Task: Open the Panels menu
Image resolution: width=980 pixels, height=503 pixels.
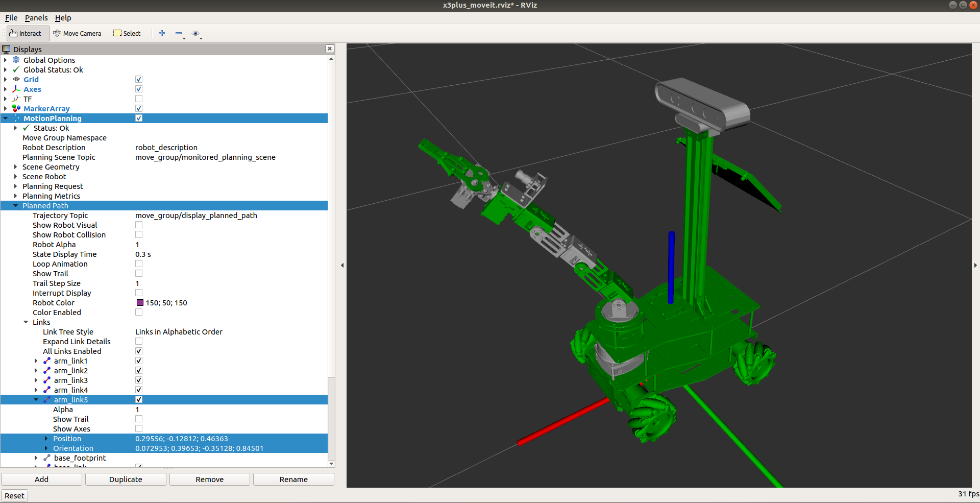Action: point(36,18)
